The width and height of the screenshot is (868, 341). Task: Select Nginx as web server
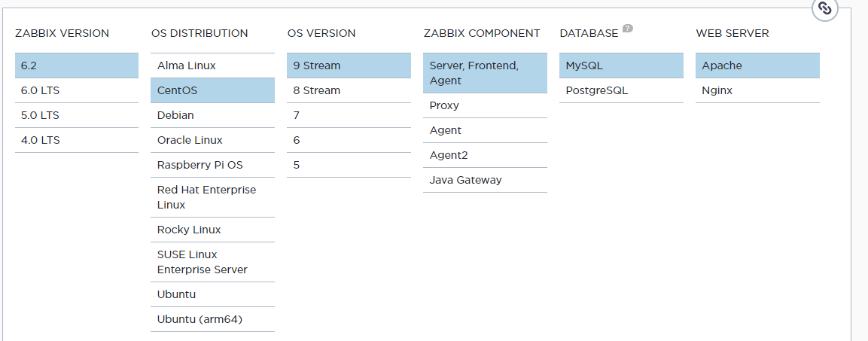point(757,90)
